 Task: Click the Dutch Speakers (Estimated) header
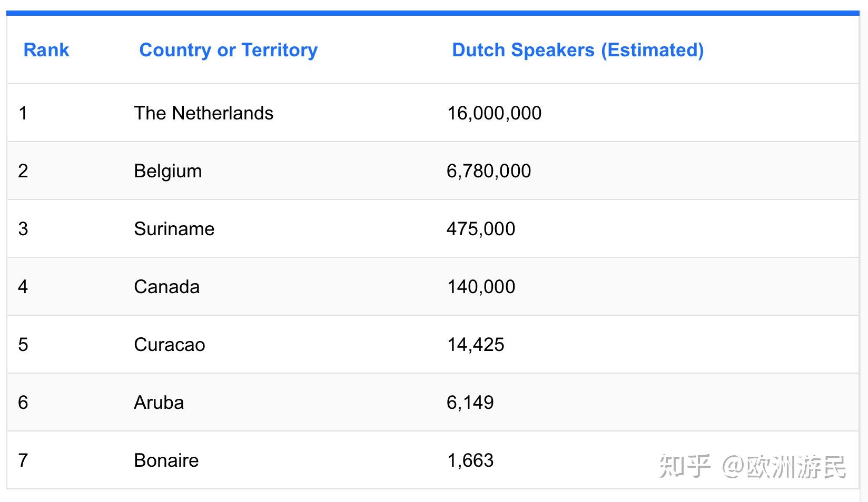point(578,50)
